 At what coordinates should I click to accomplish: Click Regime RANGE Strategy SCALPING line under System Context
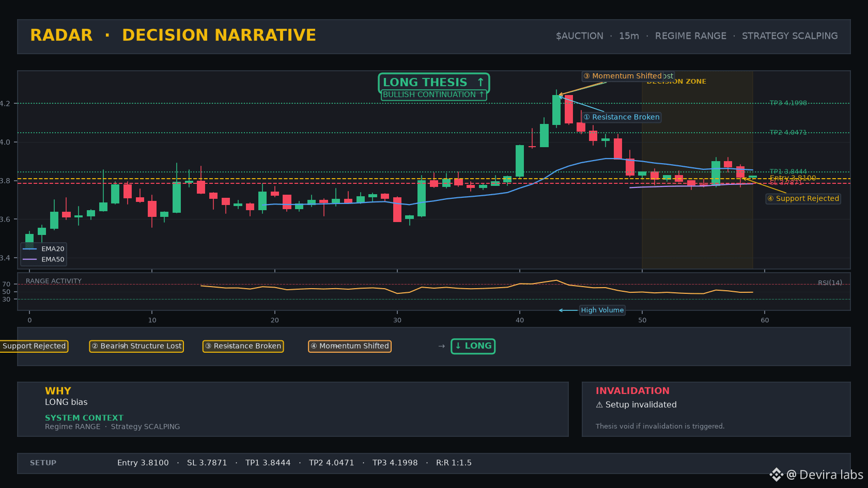coord(112,427)
